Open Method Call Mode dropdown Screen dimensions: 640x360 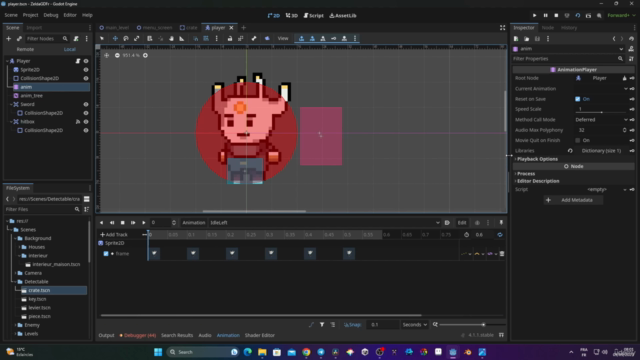click(x=601, y=120)
